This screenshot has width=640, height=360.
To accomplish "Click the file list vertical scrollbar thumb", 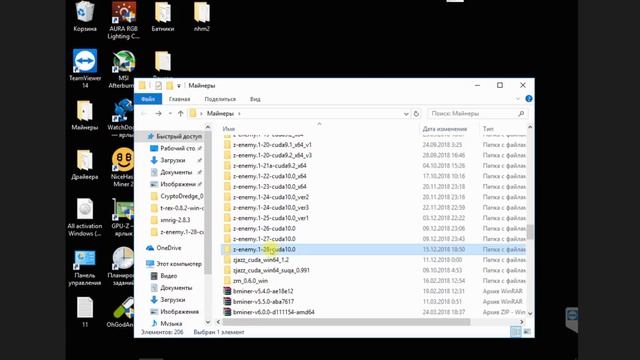I will tap(530, 232).
